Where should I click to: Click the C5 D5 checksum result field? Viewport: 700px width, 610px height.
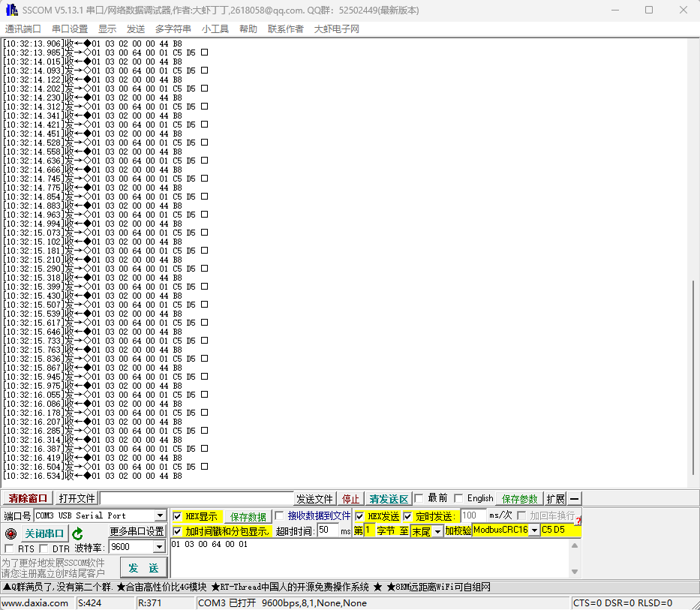560,530
